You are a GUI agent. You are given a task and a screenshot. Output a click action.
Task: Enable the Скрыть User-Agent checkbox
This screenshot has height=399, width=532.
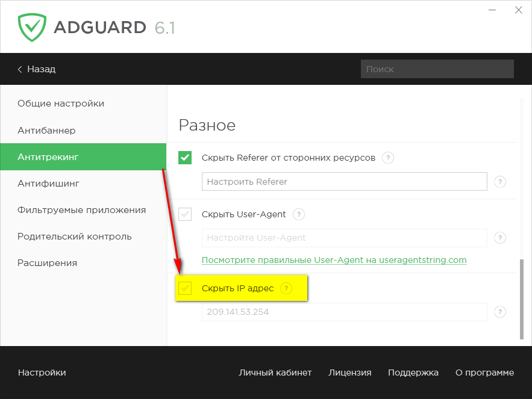coord(185,214)
